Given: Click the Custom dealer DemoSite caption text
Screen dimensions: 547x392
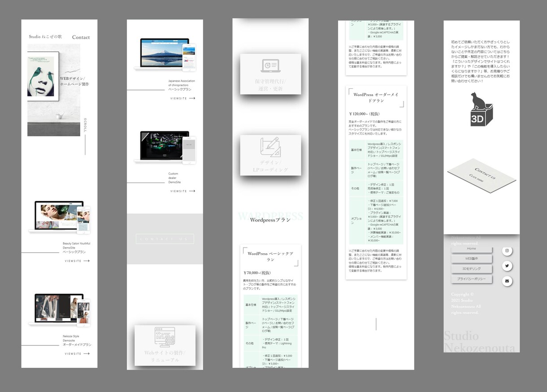Looking at the screenshot, I should click(x=174, y=178).
